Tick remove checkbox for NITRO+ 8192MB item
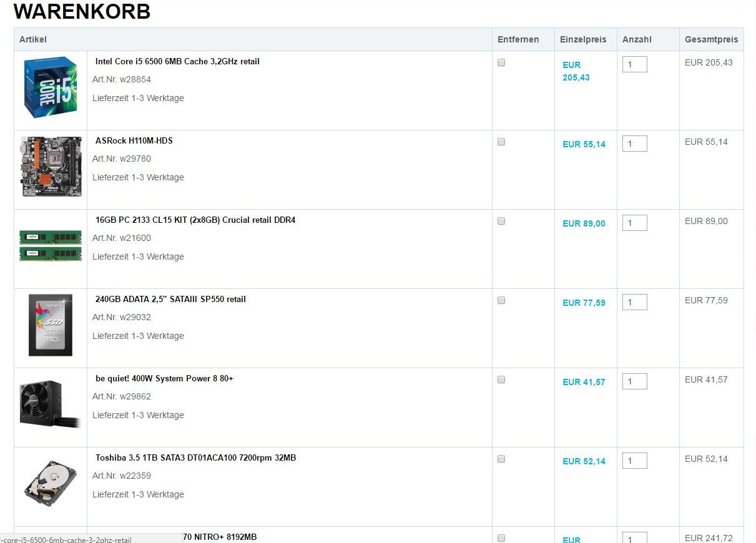Image resolution: width=756 pixels, height=543 pixels. click(x=501, y=538)
